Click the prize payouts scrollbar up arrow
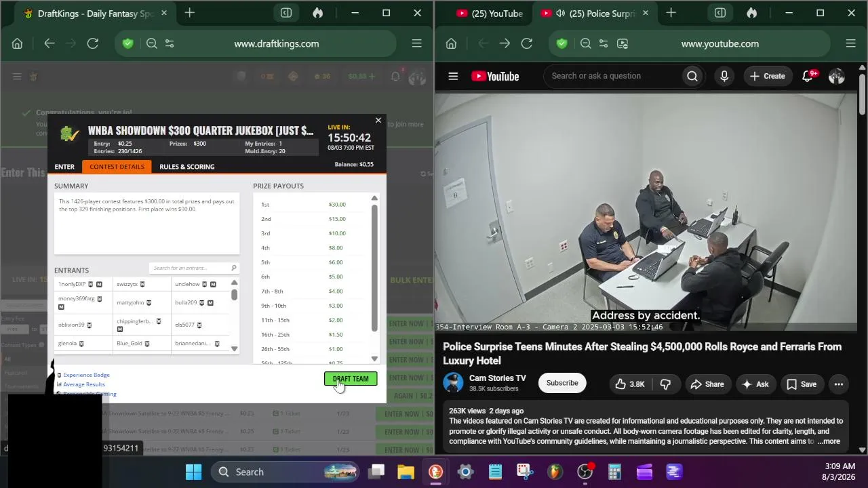 [374, 199]
